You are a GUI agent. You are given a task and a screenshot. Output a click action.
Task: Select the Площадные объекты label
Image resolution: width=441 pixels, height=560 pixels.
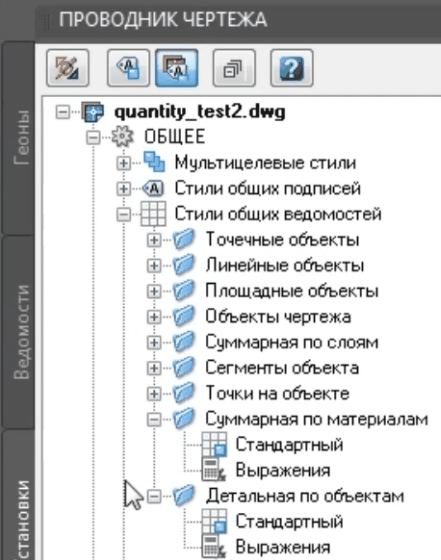(x=292, y=291)
